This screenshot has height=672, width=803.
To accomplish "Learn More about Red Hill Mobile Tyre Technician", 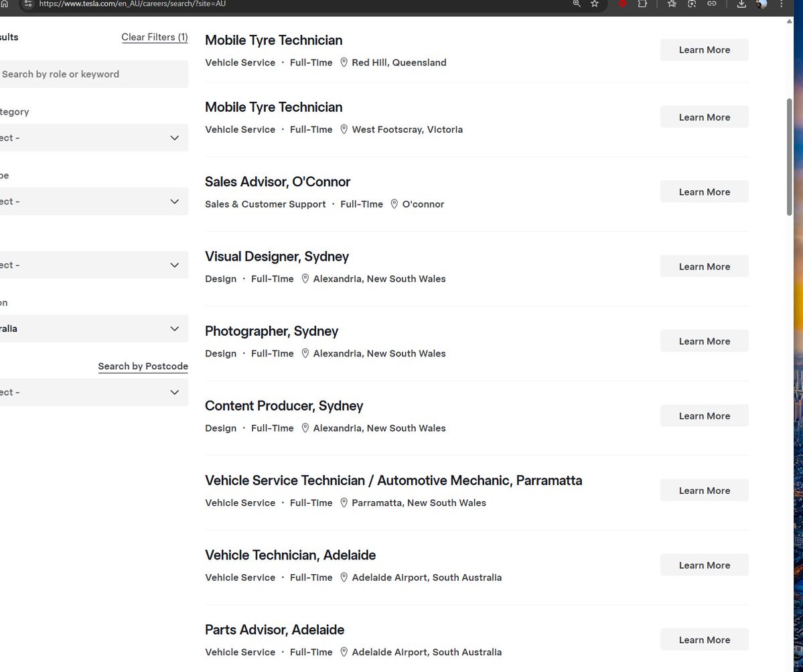I will coord(704,50).
